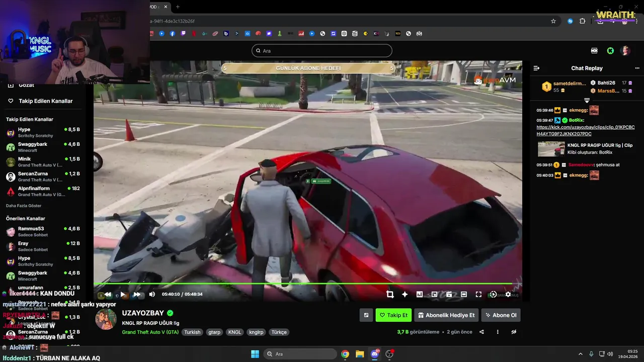Open Discord from the taskbar
This screenshot has width=644, height=362.
point(374,354)
